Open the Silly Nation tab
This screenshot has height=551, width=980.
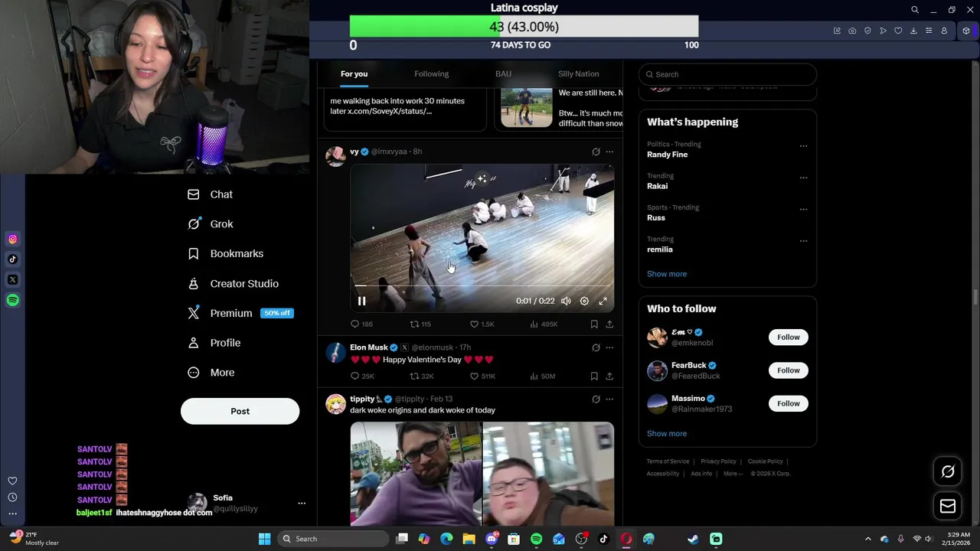(578, 74)
